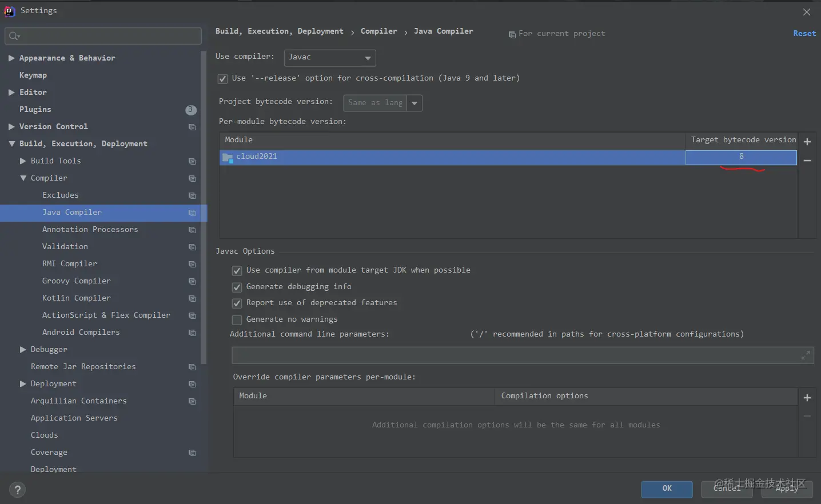
Task: Click the OK button
Action: (x=667, y=489)
